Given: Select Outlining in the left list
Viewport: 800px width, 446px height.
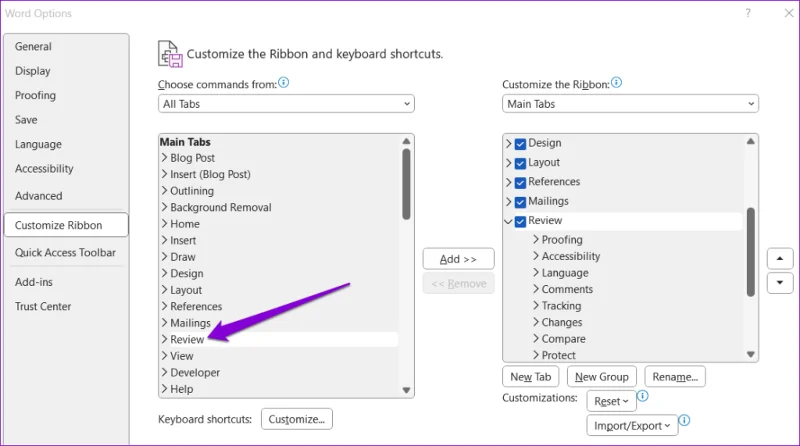Looking at the screenshot, I should coord(192,191).
